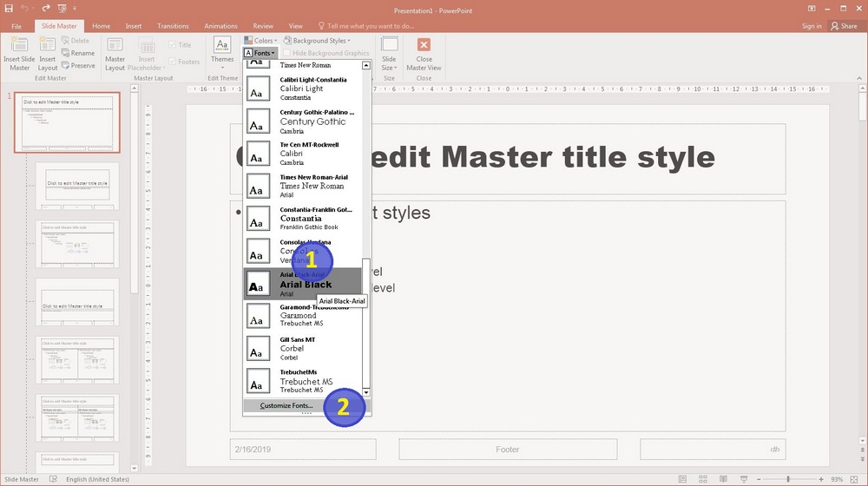Viewport: 868px width, 486px height.
Task: Adjust the zoom slider handle
Action: [788, 479]
